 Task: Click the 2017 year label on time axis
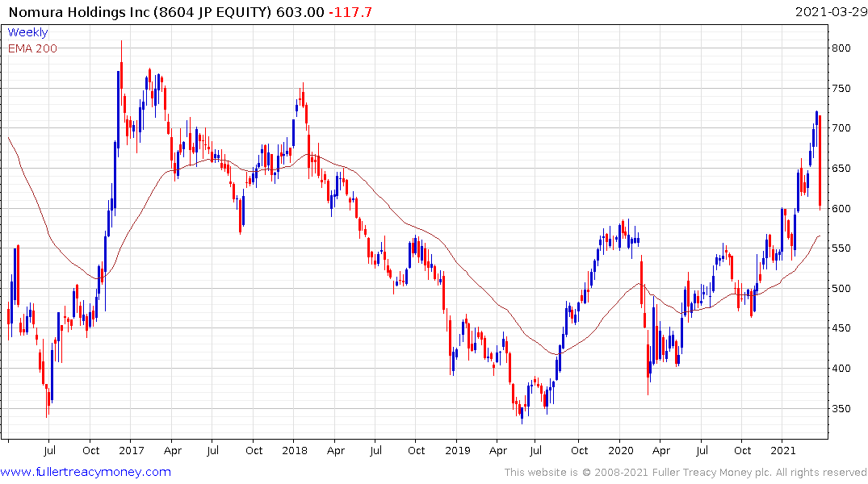131,450
